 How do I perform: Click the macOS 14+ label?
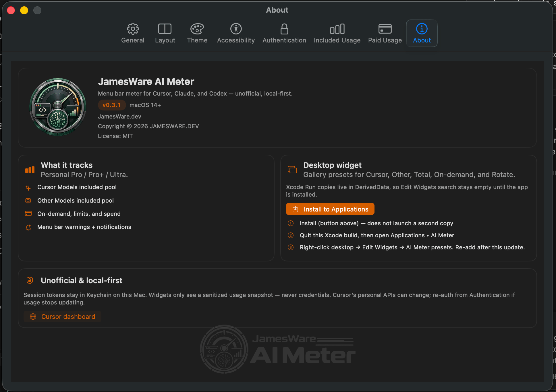pyautogui.click(x=145, y=105)
